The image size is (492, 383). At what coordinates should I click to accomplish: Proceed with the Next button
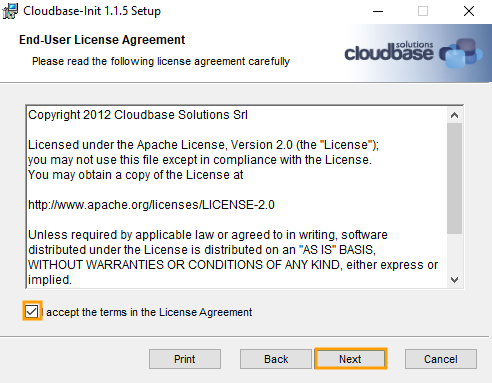point(350,359)
